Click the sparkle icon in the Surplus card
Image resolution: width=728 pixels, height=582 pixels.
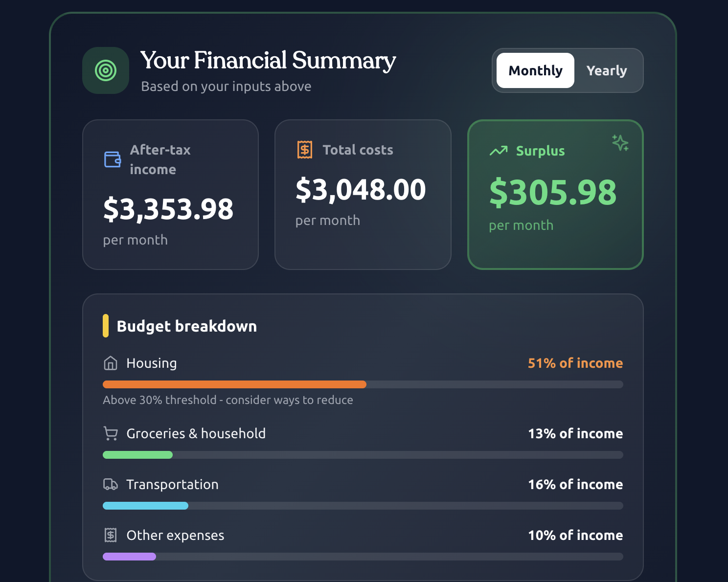pyautogui.click(x=620, y=143)
